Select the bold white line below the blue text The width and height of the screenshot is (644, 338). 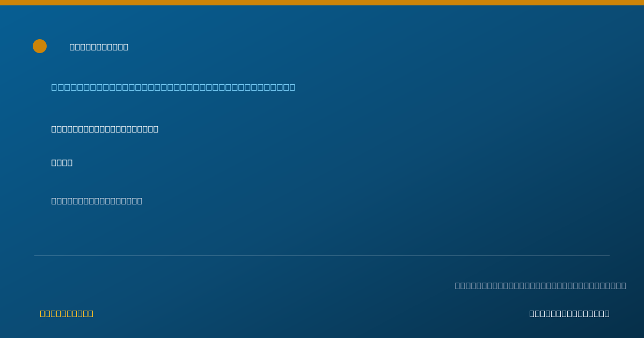105,129
